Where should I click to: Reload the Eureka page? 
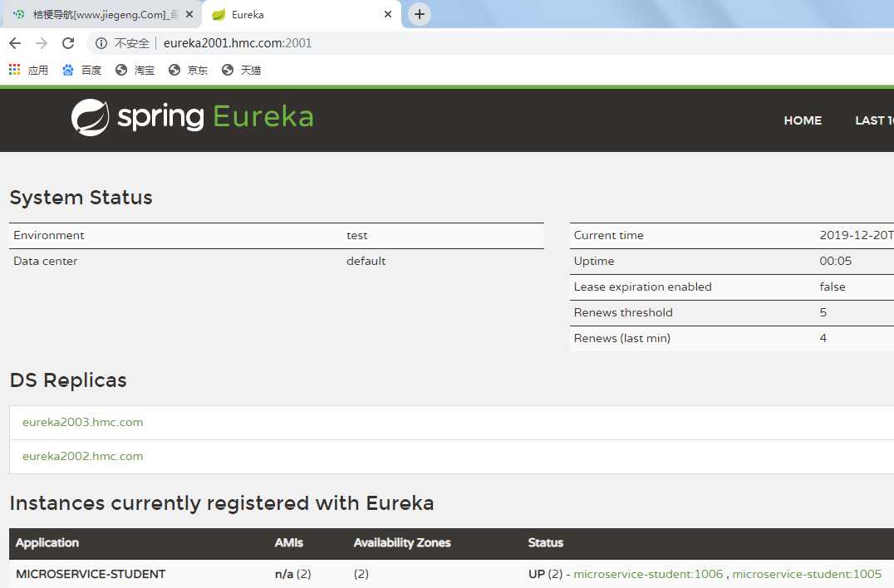(68, 43)
